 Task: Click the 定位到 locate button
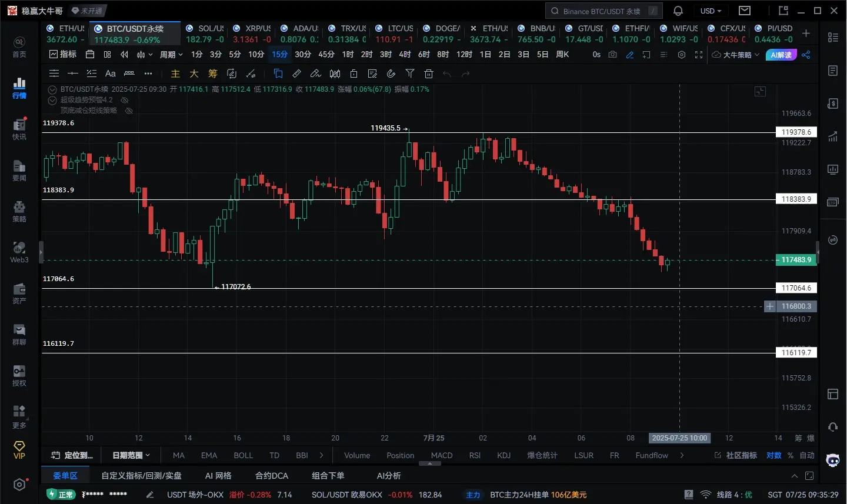[72, 455]
